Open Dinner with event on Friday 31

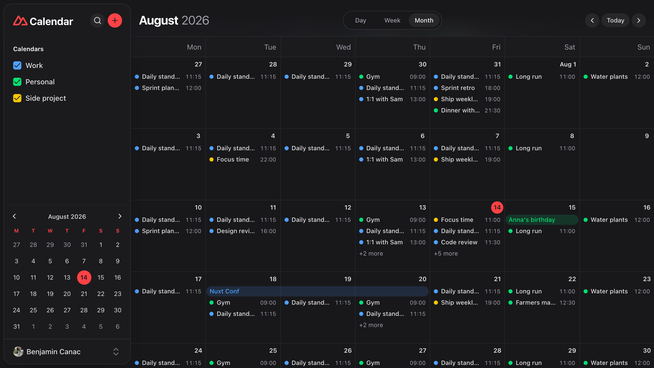(x=467, y=111)
